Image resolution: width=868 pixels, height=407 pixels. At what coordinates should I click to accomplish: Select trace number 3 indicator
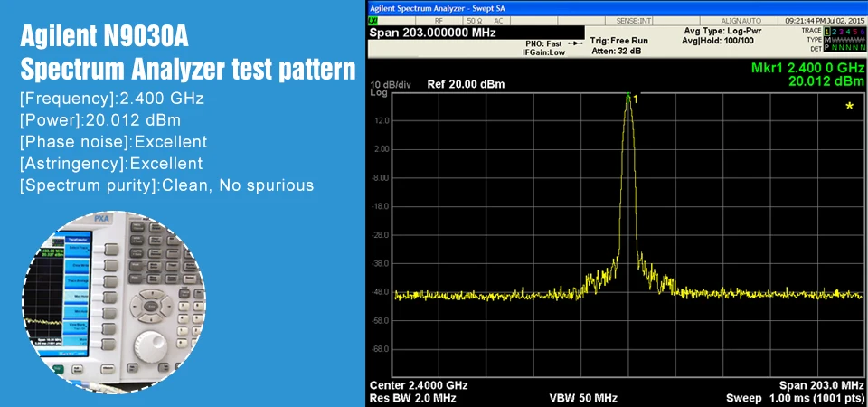[x=841, y=32]
